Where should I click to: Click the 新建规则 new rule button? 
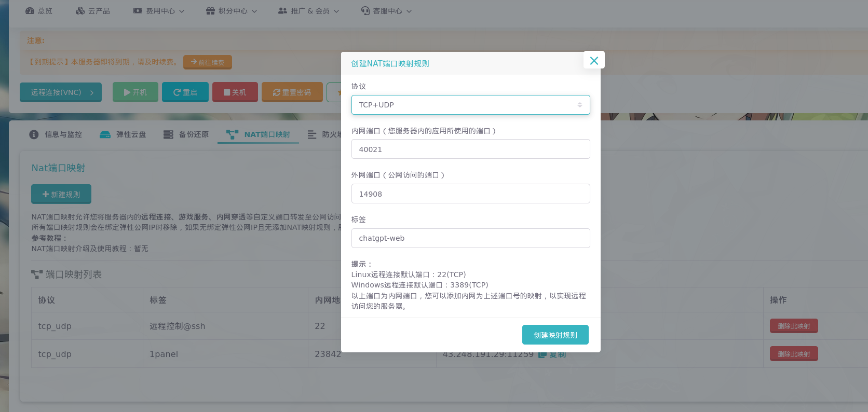pos(61,194)
